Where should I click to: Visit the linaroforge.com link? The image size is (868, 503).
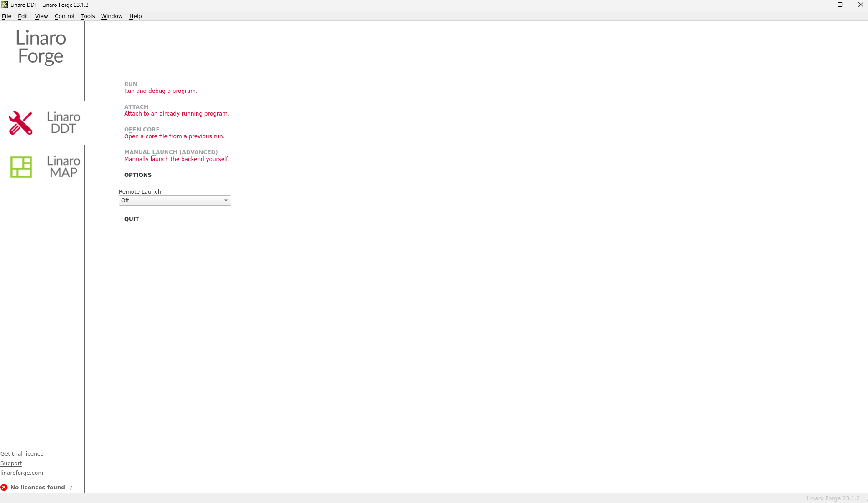[x=22, y=473]
